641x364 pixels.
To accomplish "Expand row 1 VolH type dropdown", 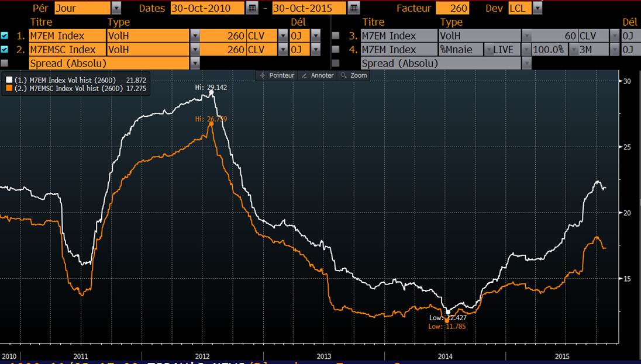I will (x=195, y=36).
